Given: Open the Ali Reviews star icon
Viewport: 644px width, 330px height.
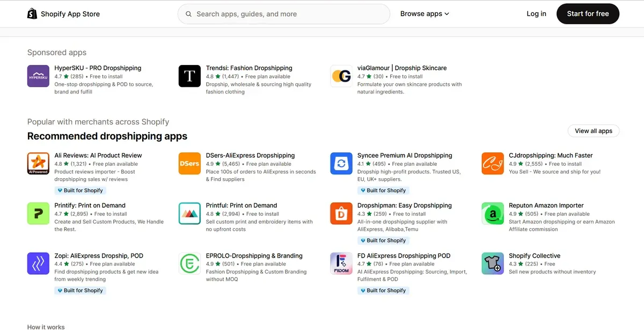Looking at the screenshot, I should point(38,164).
